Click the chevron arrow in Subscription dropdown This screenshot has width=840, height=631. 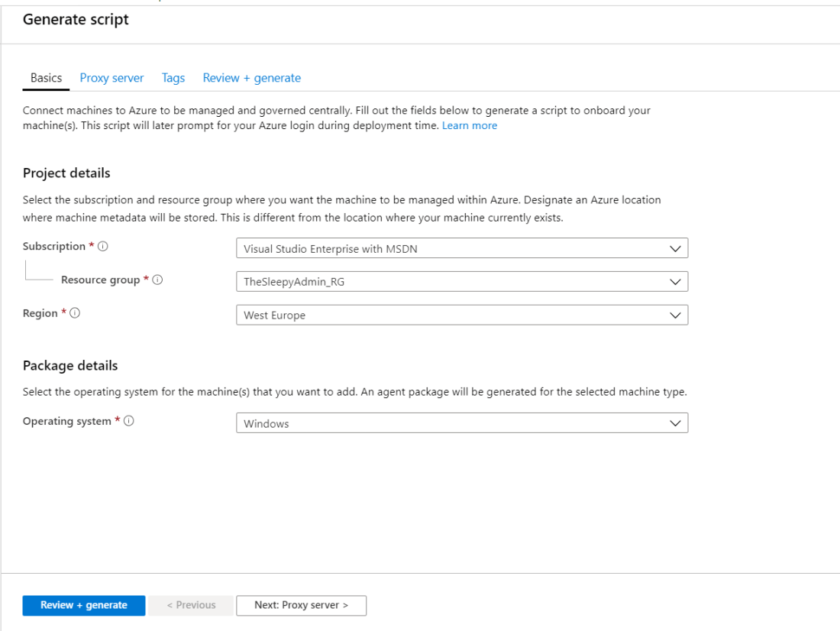tap(674, 248)
